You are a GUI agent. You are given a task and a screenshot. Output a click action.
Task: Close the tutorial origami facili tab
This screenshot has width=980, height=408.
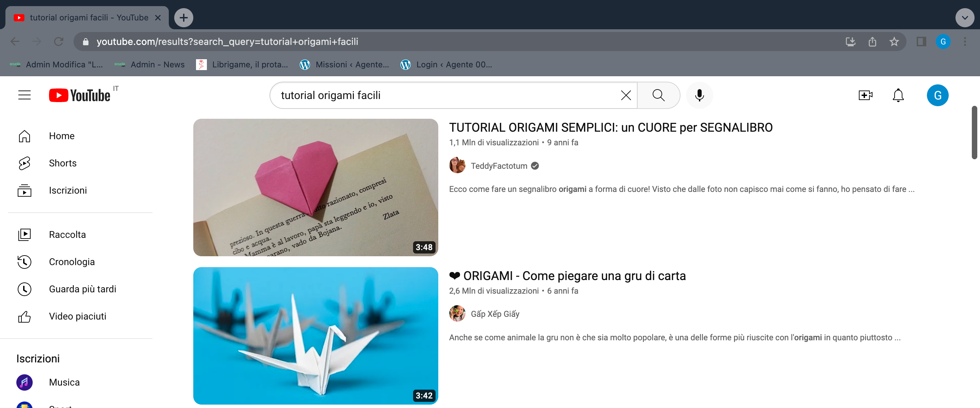pyautogui.click(x=158, y=17)
